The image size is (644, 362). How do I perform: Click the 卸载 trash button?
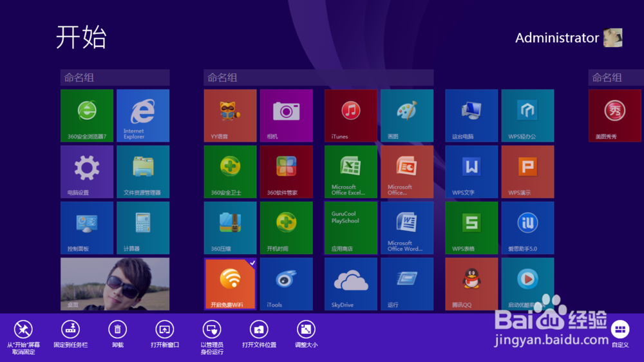pos(117,334)
